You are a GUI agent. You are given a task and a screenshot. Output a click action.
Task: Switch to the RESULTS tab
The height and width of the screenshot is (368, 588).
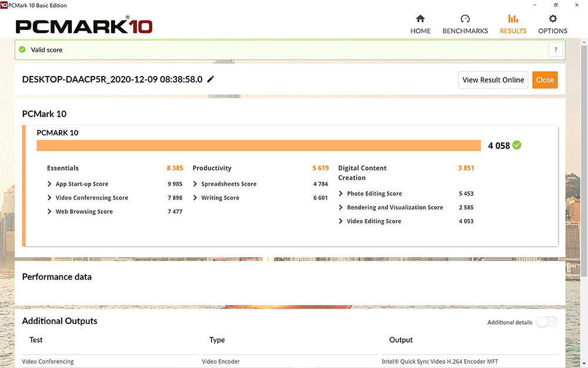pos(513,24)
